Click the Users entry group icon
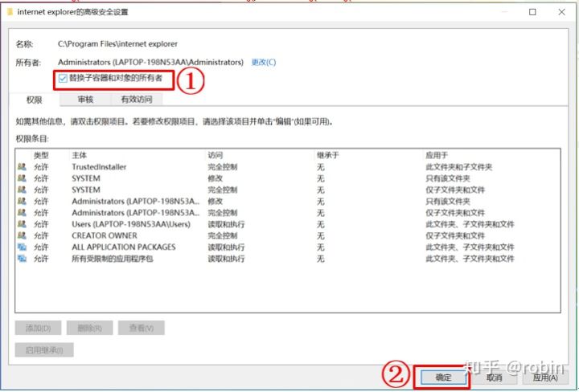 pos(22,224)
